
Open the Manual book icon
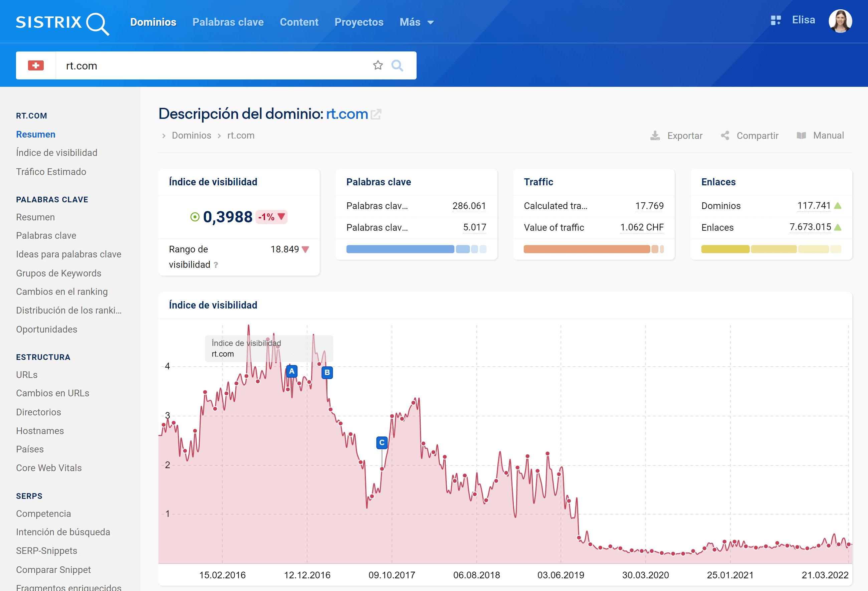coord(801,136)
